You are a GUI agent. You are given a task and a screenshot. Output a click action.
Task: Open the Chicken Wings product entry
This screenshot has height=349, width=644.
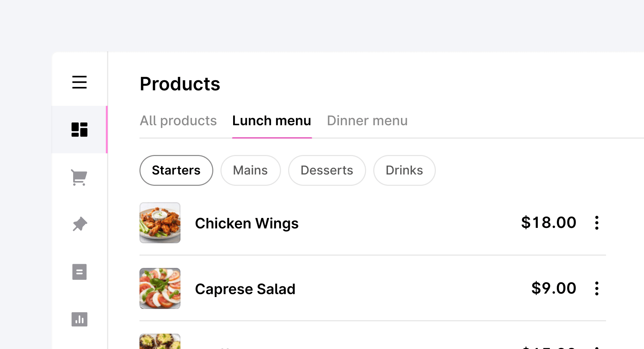[x=247, y=223]
